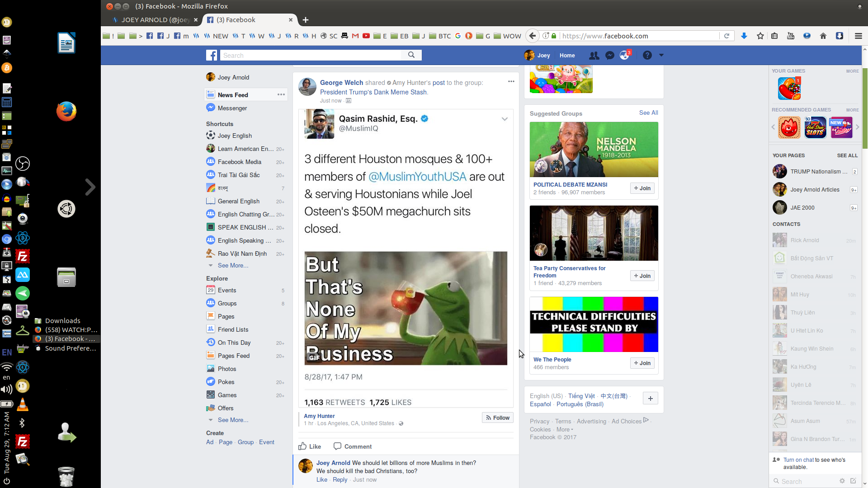Open Candy Crush game in Your Games
Image resolution: width=868 pixels, height=488 pixels.
click(x=789, y=89)
